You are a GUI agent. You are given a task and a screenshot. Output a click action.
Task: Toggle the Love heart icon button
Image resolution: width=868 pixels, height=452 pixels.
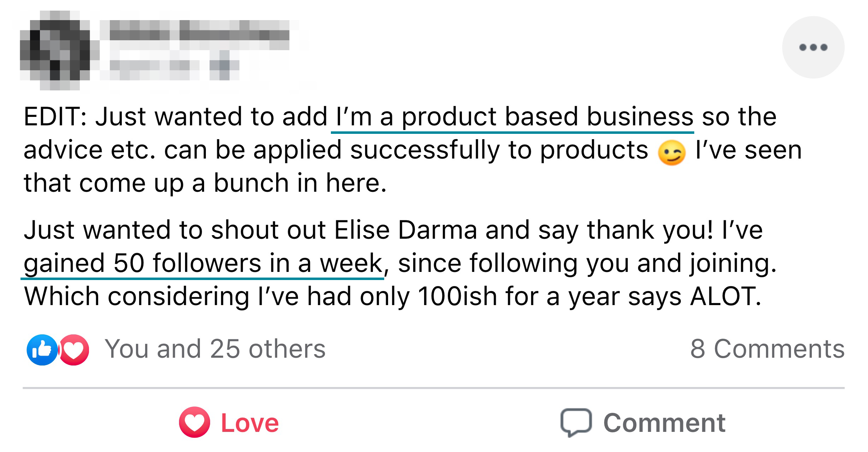pos(195,422)
